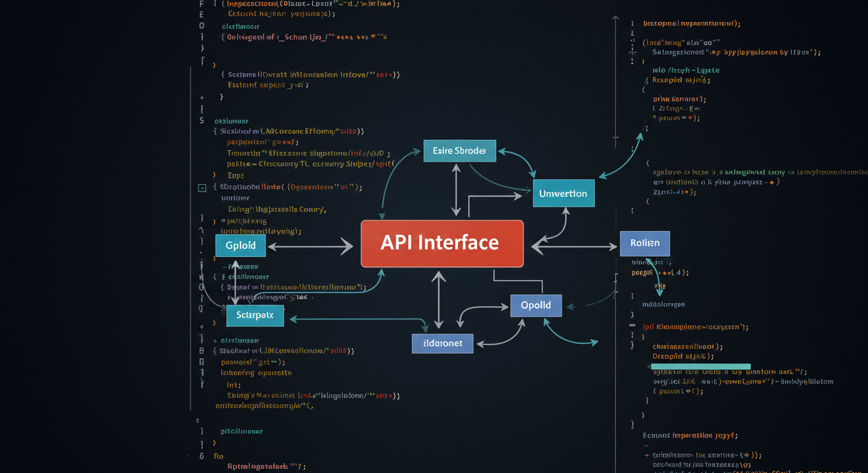Click the Rolian node box
This screenshot has height=473, width=868.
pos(645,243)
